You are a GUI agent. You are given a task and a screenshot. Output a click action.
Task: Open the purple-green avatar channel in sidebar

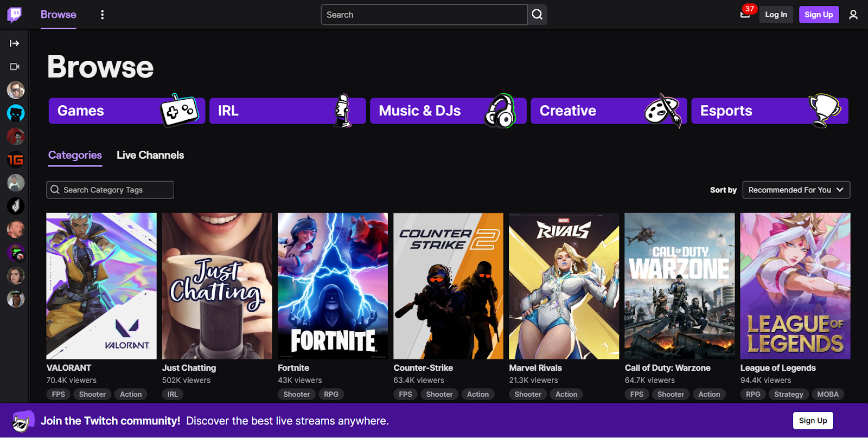click(x=16, y=253)
